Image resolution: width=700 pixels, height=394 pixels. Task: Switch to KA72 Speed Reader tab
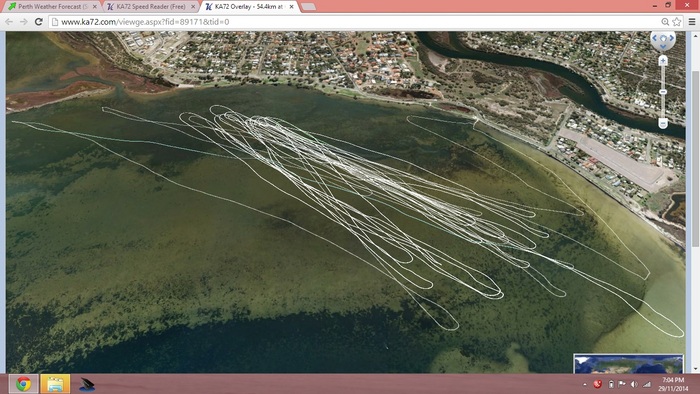tap(150, 7)
